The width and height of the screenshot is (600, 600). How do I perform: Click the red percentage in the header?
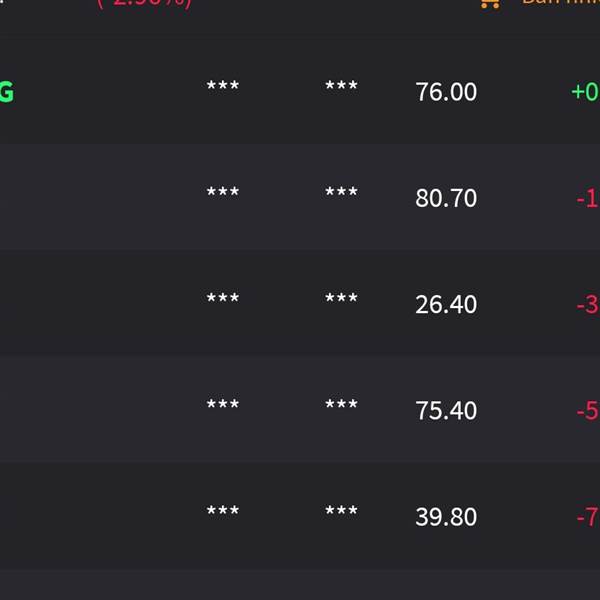point(145,3)
